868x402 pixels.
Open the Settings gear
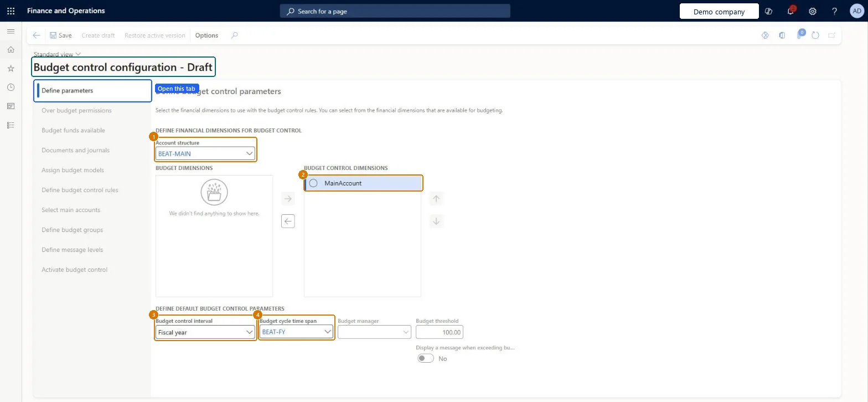813,11
